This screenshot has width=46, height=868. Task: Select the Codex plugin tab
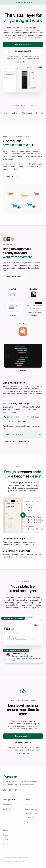coord(19,417)
